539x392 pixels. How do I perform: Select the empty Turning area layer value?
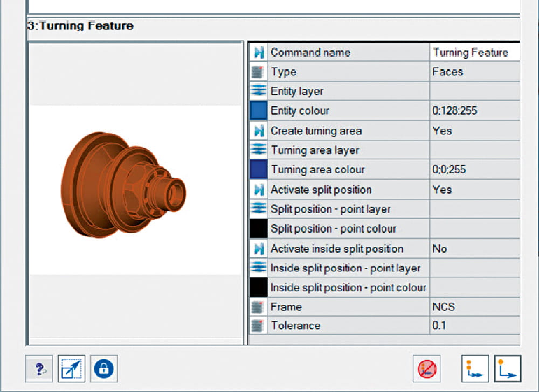(475, 150)
